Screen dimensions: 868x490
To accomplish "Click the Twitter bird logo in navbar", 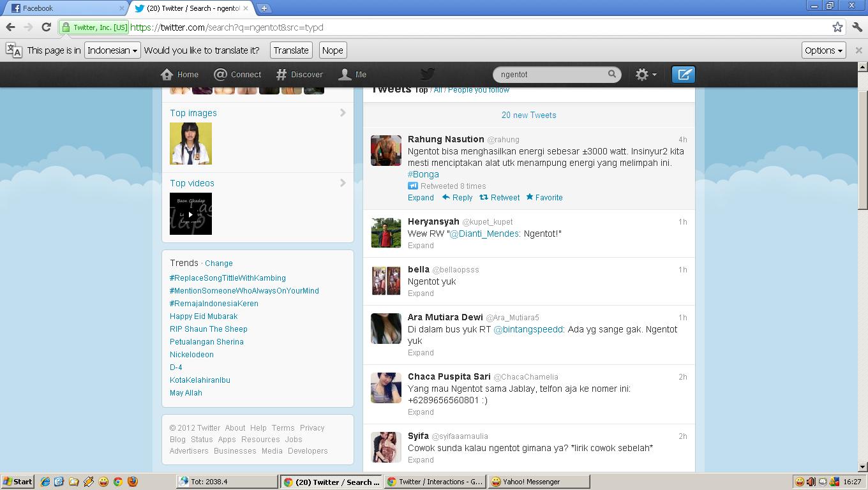I will coord(428,74).
